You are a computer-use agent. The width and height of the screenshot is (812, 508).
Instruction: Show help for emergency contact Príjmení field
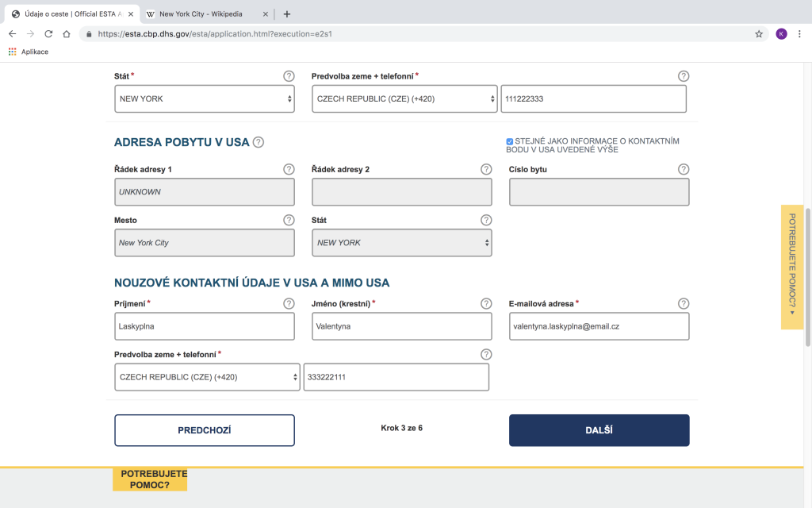click(x=289, y=303)
